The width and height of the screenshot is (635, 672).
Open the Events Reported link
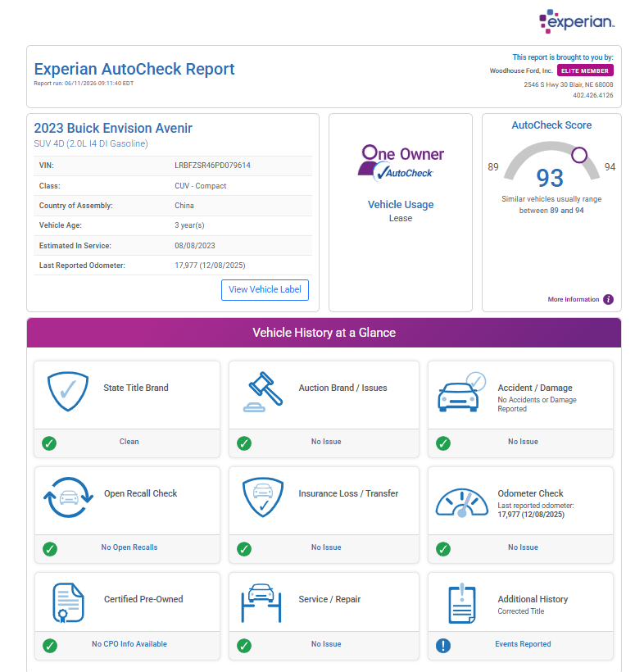click(x=523, y=644)
